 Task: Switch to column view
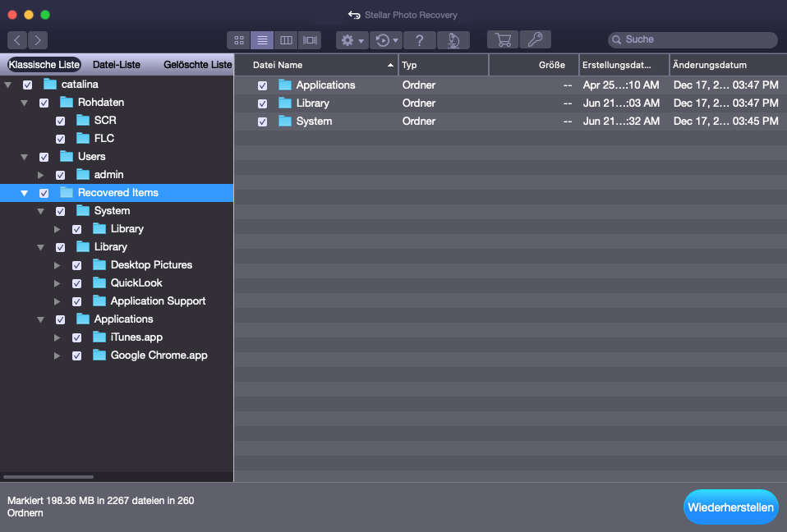tap(286, 39)
